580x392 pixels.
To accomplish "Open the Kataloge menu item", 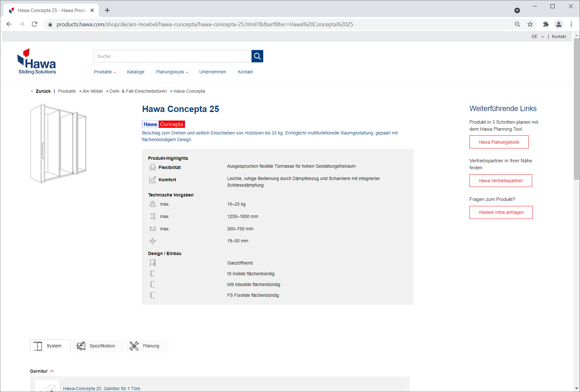I will point(136,72).
